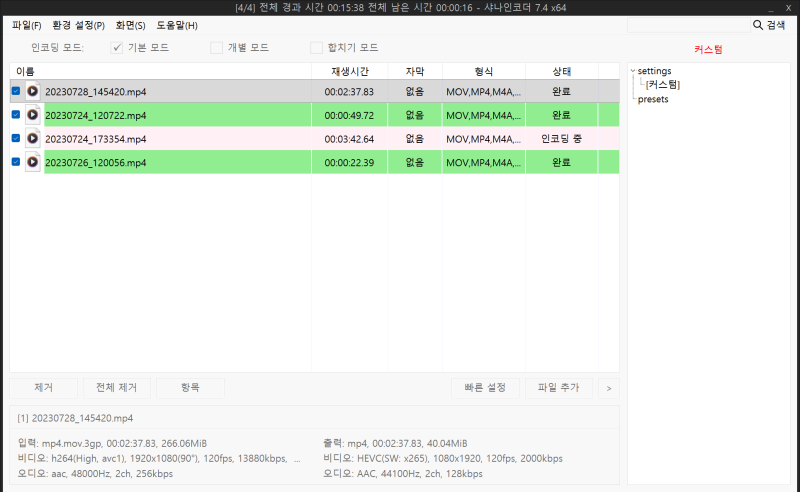The width and height of the screenshot is (800, 492).
Task: Uncheck the 20230724_173354.mp4 checkbox
Action: 16,138
